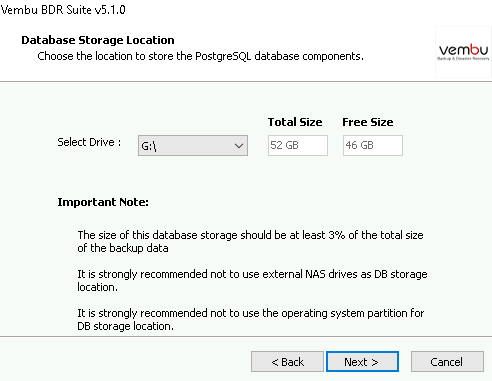Click the tagline text beneath the Vembu logo
492x381 pixels.
pos(463,59)
